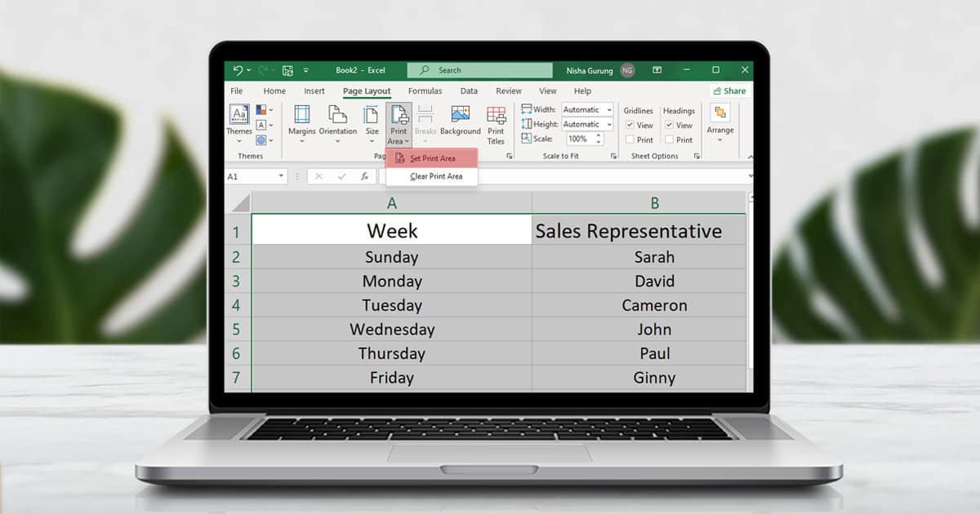Image resolution: width=980 pixels, height=514 pixels.
Task: Open the Height Automatic dropdown
Action: pos(610,124)
